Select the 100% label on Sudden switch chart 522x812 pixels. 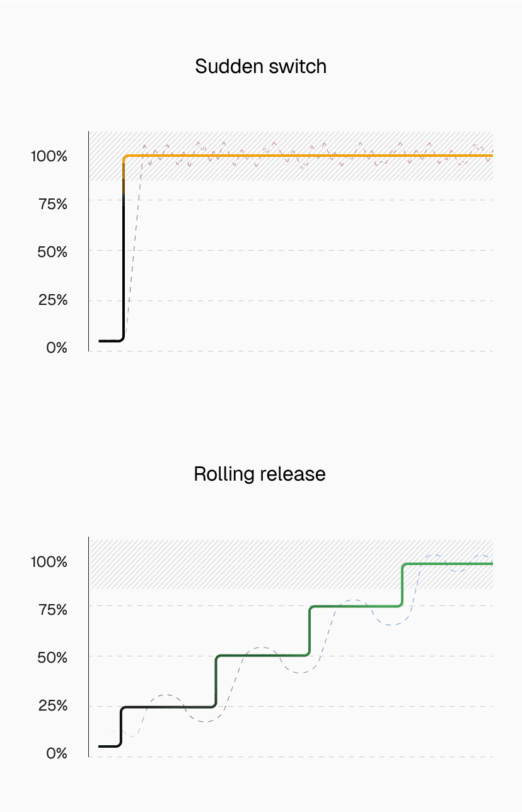pyautogui.click(x=49, y=156)
